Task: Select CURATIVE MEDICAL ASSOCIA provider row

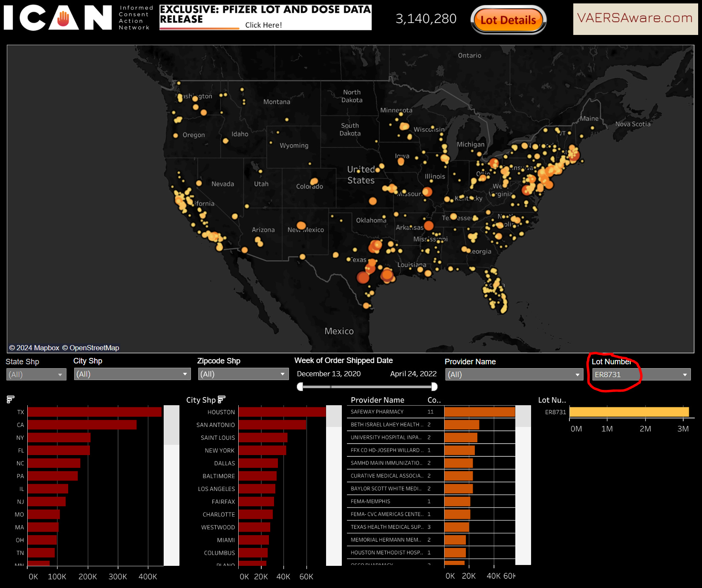Action: point(431,476)
